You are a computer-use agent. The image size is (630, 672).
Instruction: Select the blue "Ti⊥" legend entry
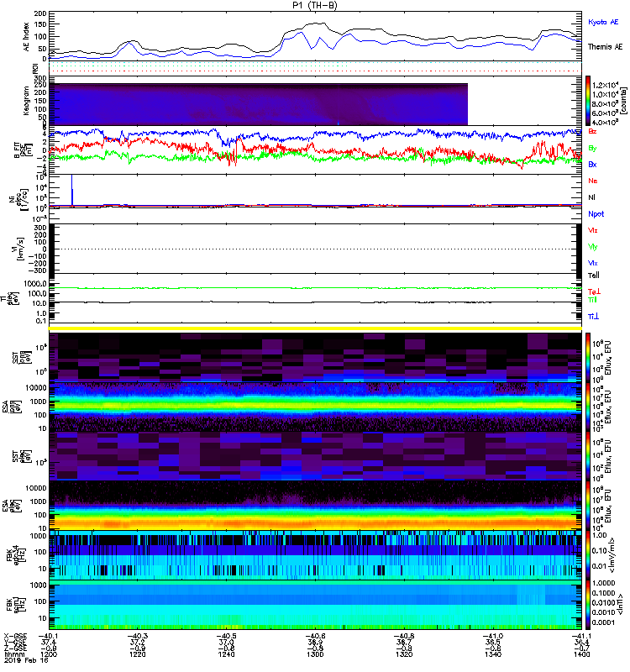click(593, 317)
